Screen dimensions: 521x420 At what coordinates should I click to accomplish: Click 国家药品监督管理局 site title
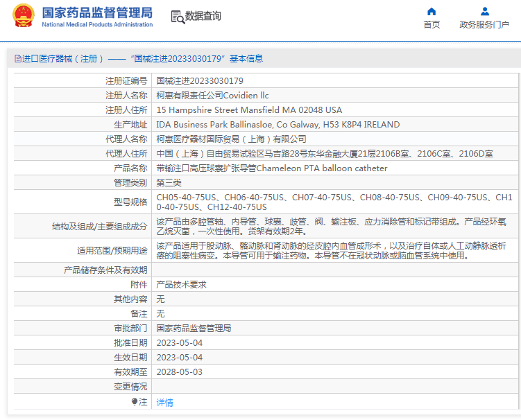(x=97, y=13)
